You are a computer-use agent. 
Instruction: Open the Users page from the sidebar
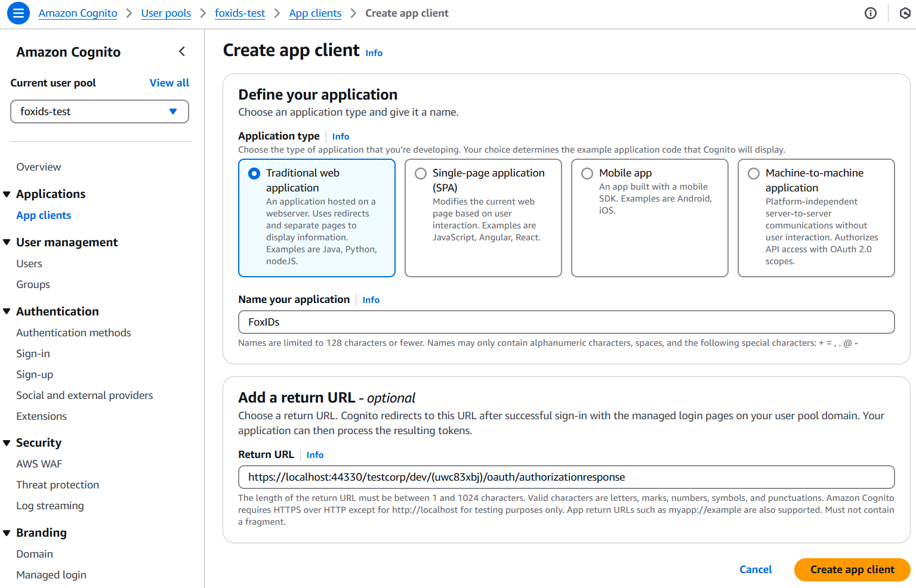click(x=29, y=263)
